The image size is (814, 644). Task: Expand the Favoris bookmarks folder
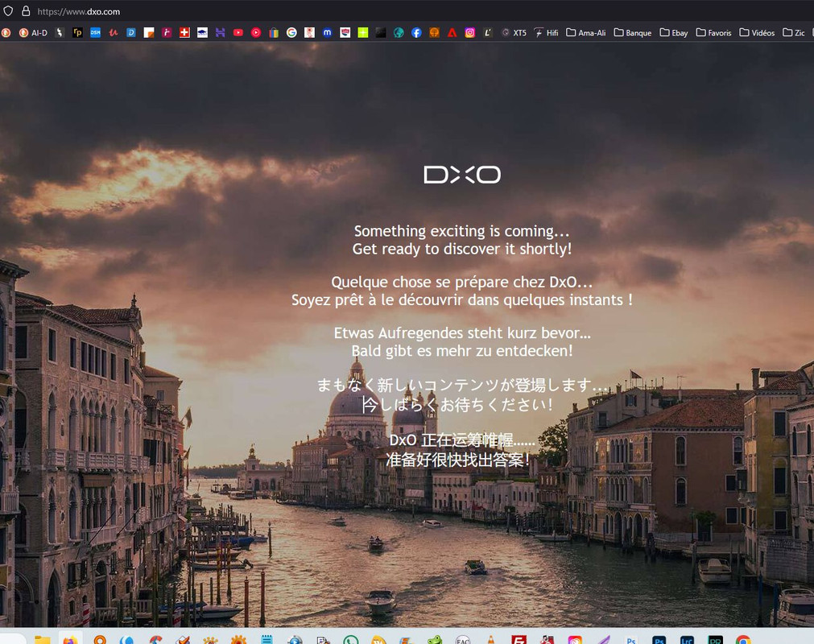714,33
